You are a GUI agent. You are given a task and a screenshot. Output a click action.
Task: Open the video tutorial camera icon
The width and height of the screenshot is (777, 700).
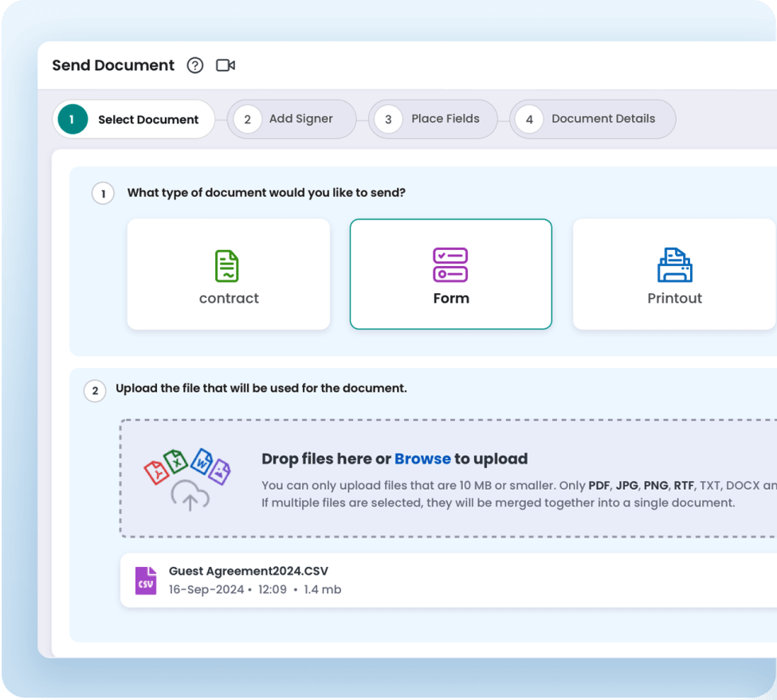click(226, 65)
